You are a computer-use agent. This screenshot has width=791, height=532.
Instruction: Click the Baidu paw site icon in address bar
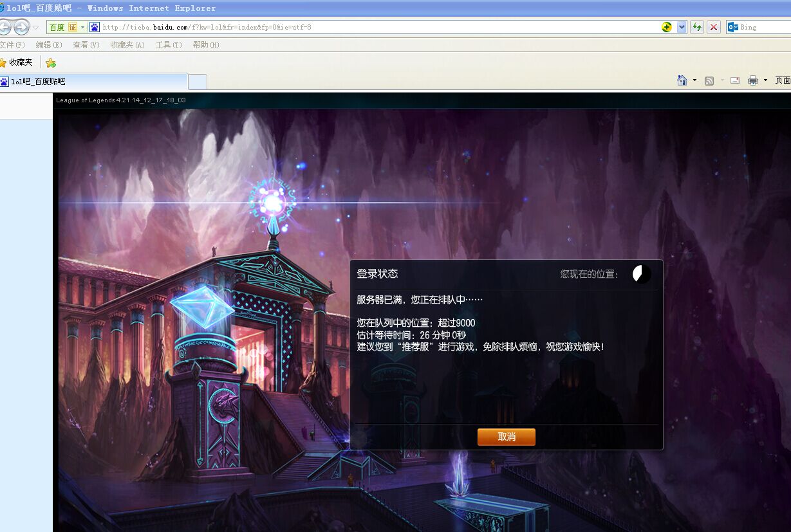95,27
